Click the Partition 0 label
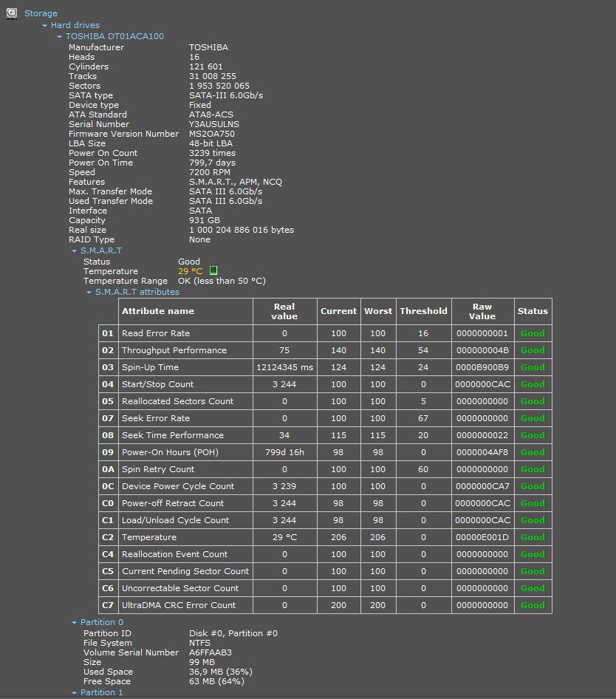This screenshot has height=699, width=616. point(102,622)
